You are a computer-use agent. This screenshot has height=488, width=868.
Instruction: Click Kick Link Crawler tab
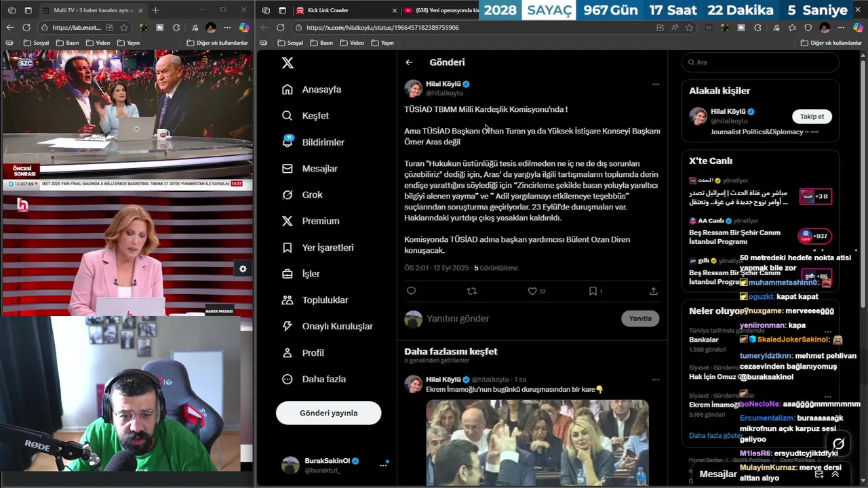(x=346, y=10)
